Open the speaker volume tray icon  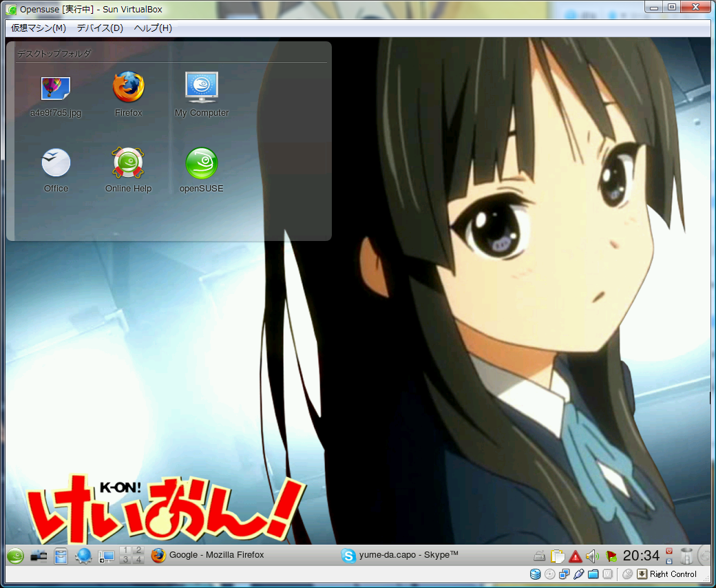(x=592, y=556)
